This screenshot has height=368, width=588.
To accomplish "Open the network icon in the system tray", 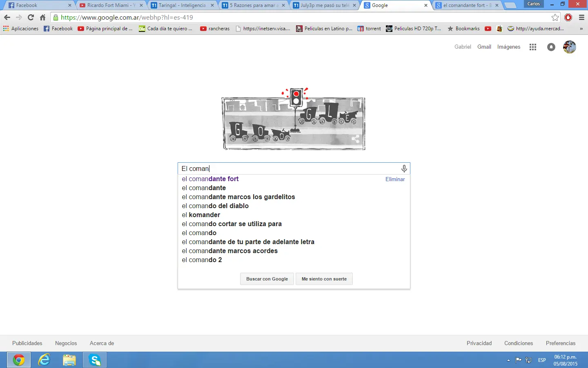I will (x=528, y=360).
